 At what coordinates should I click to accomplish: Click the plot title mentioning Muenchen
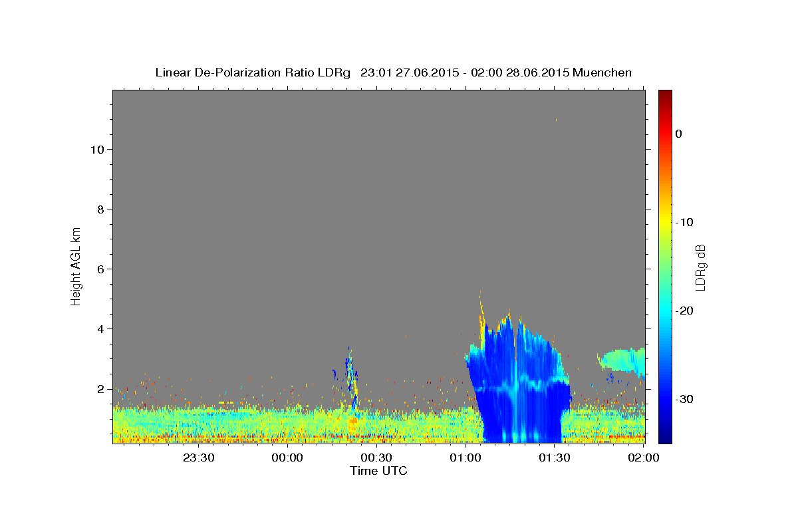pyautogui.click(x=393, y=72)
